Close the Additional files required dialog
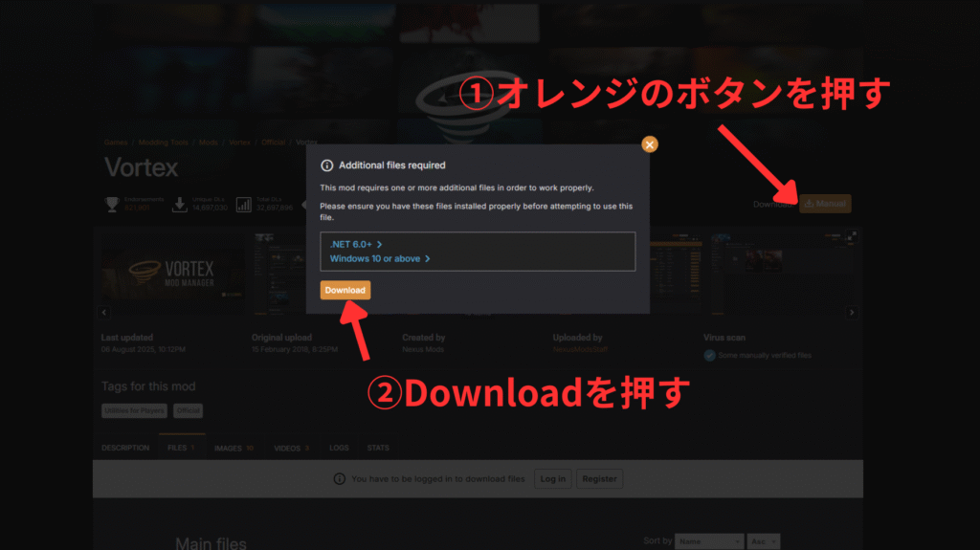The width and height of the screenshot is (980, 550). (x=650, y=144)
